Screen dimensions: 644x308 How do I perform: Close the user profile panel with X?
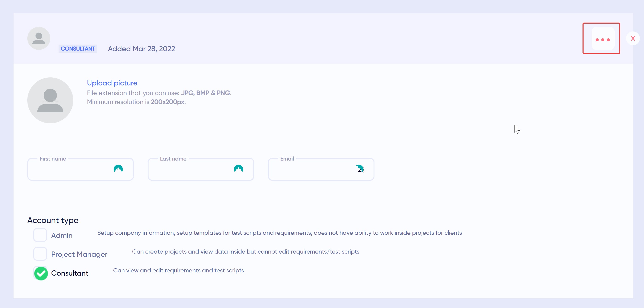[x=633, y=39]
